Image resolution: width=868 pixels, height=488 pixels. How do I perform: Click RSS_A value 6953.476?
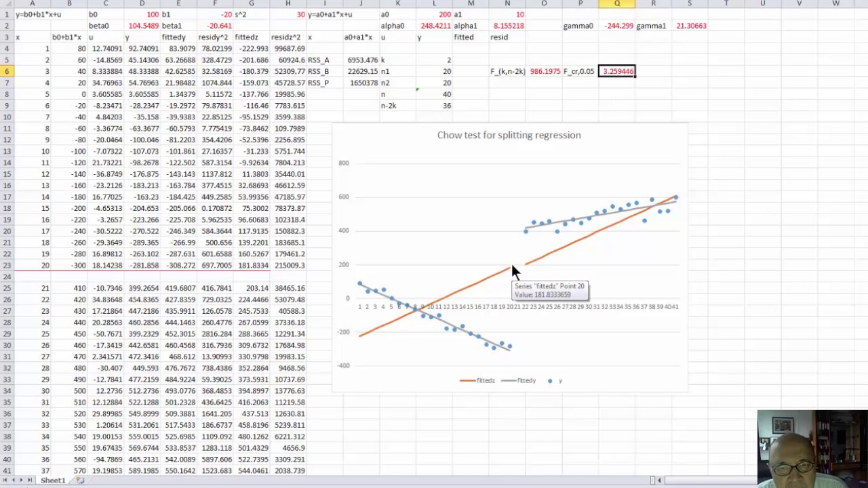pyautogui.click(x=361, y=60)
